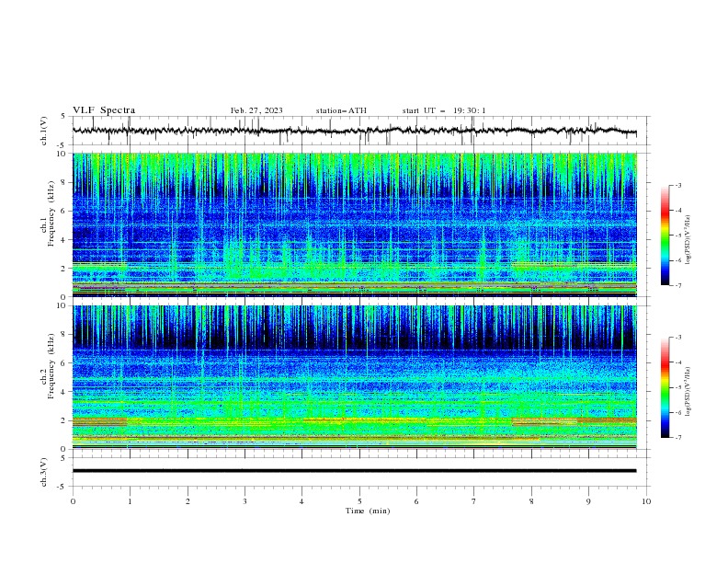Click the time axis tick label '10'
Screen dimensions: 728x563
click(646, 501)
